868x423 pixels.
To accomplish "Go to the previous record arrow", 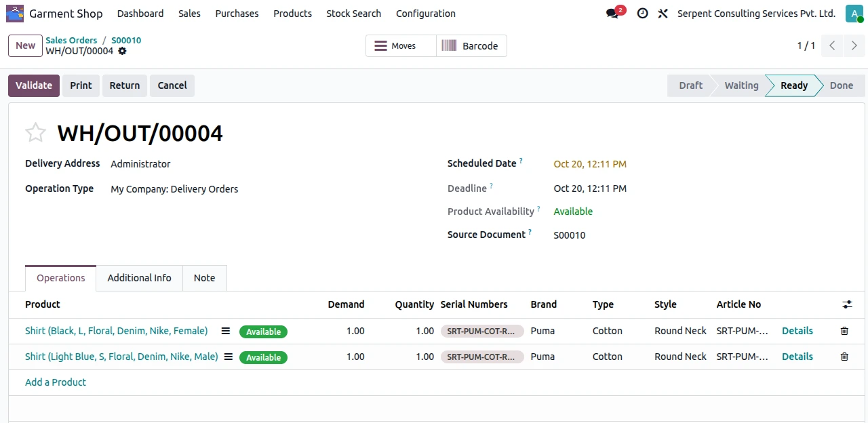I will coord(832,46).
